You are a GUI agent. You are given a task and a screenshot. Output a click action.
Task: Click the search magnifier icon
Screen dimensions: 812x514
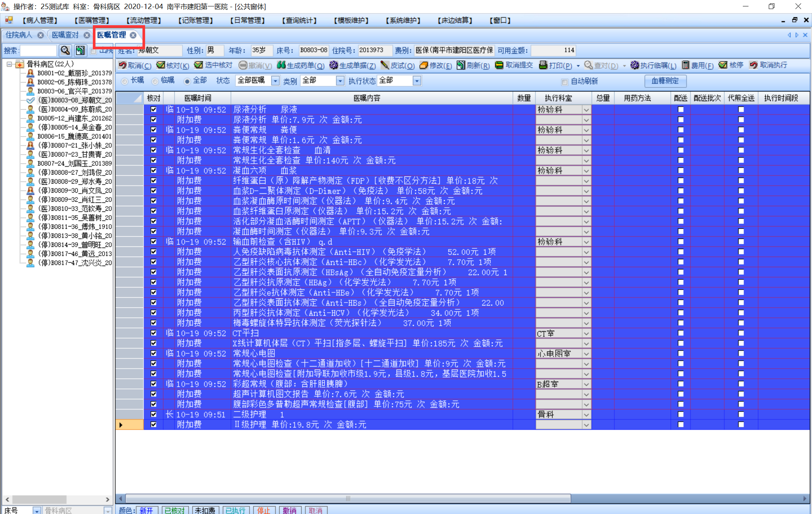tap(65, 50)
